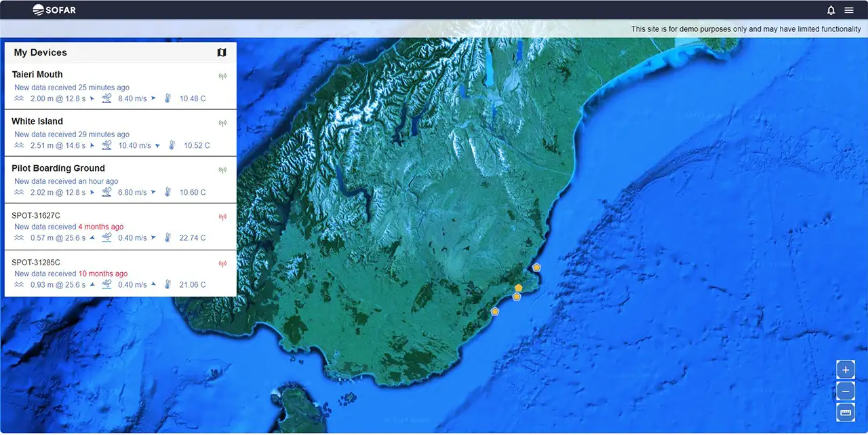Select the White Island device entry
The width and height of the screenshot is (868, 435).
click(102, 133)
